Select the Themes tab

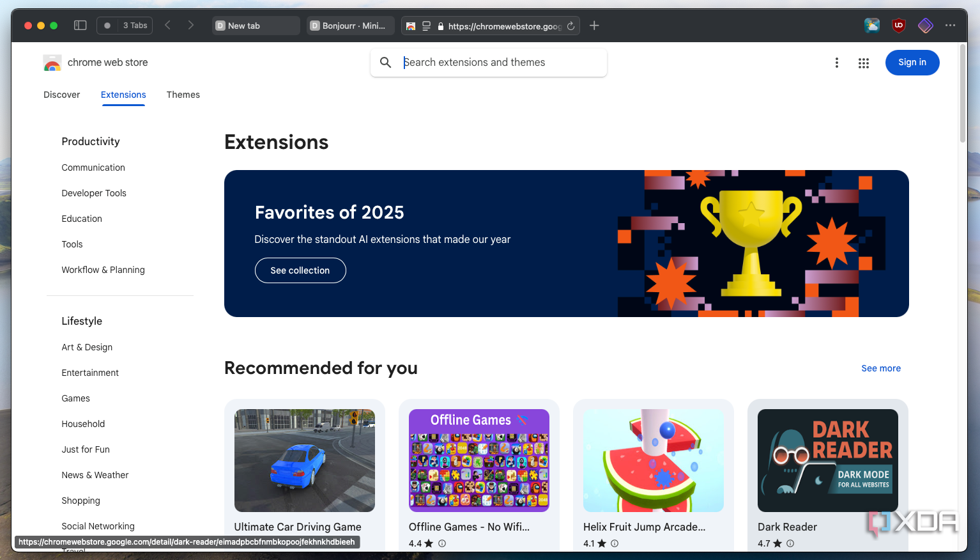(183, 95)
